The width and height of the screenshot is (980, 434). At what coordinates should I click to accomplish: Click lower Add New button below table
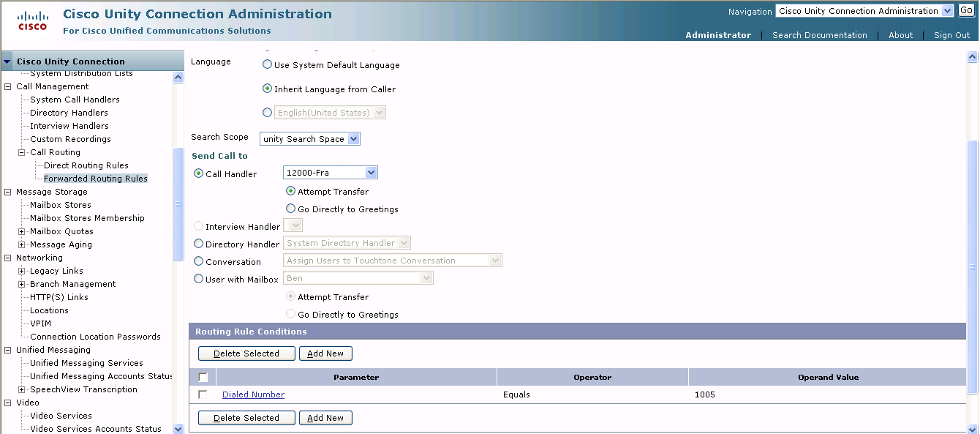pos(325,418)
